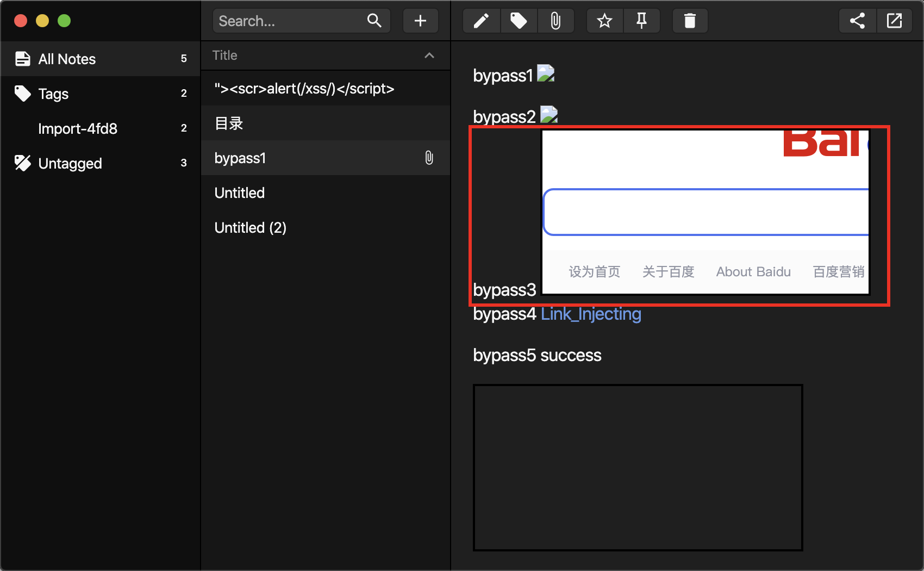Create a new note with the plus button
The width and height of the screenshot is (924, 571).
coord(420,21)
